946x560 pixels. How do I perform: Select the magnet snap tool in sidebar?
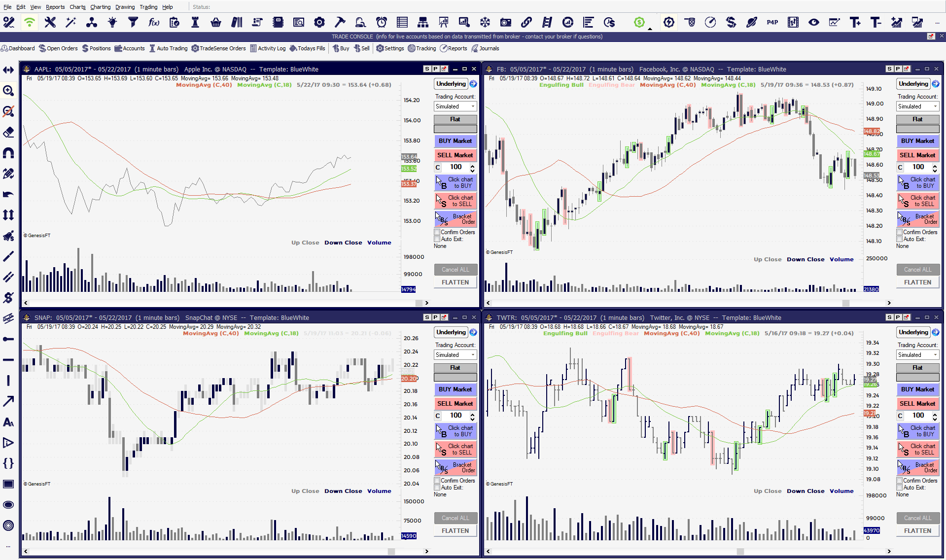pos(8,153)
